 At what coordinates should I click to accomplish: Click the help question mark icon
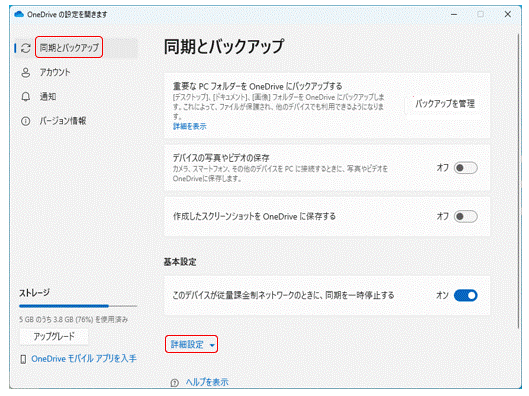[x=174, y=383]
